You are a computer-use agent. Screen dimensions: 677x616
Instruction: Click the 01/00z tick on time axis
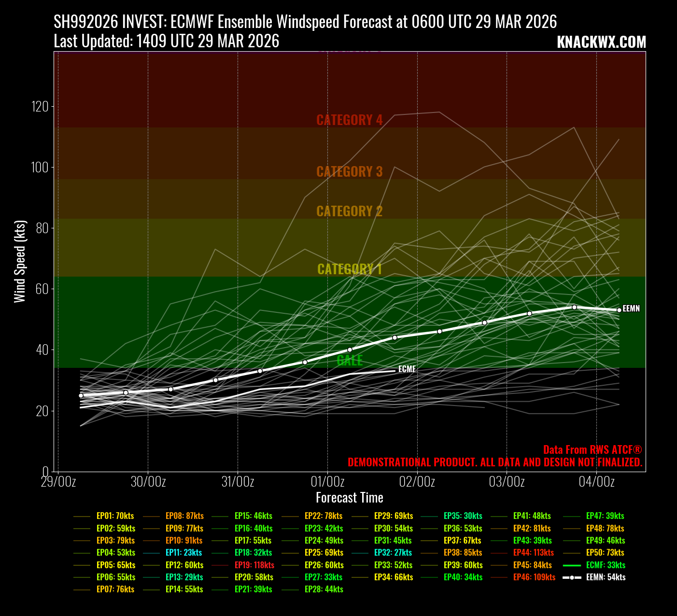[327, 482]
